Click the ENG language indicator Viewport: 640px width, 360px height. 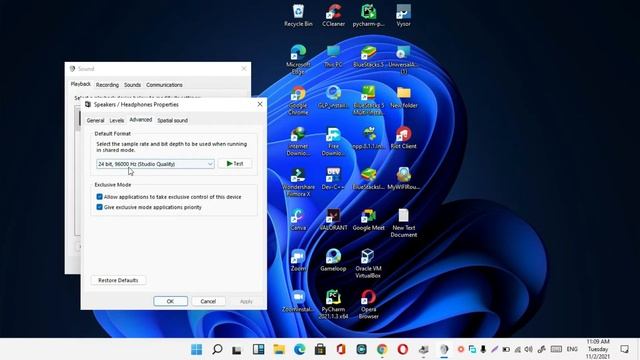click(572, 349)
